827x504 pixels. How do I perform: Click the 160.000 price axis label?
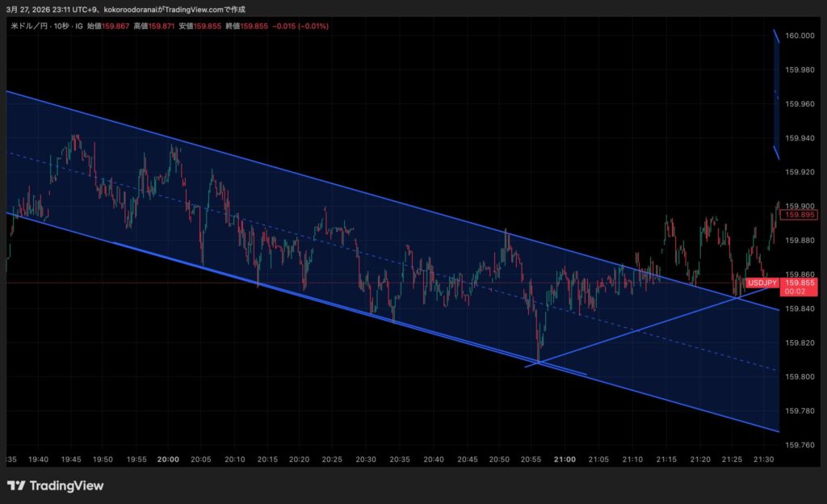[x=799, y=36]
